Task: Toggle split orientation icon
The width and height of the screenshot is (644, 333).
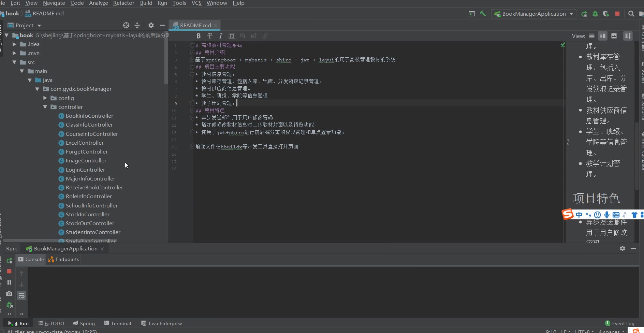Action: click(x=628, y=36)
